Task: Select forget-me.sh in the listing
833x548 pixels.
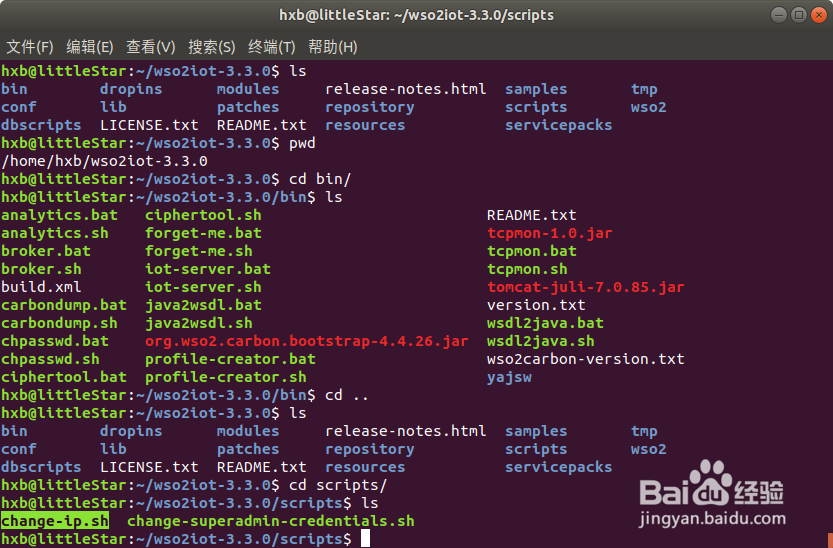Action: (199, 251)
